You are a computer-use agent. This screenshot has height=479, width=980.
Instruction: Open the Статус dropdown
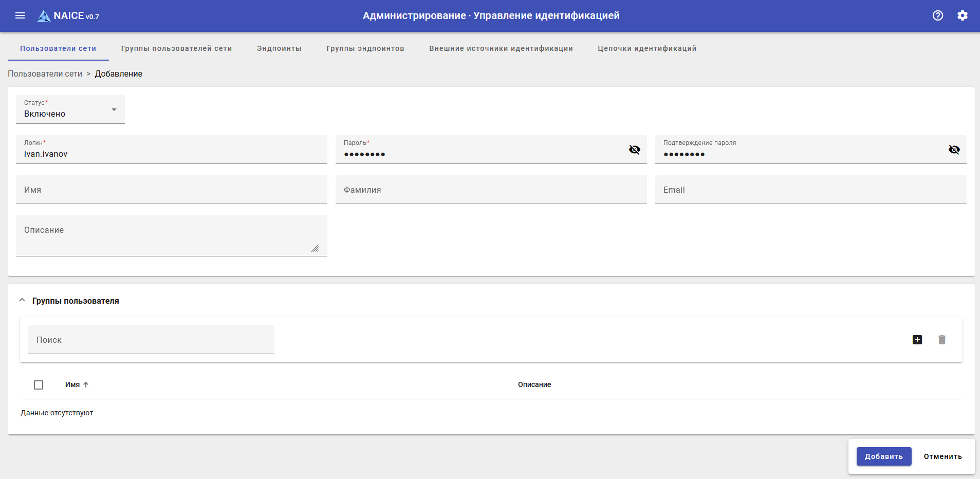70,109
